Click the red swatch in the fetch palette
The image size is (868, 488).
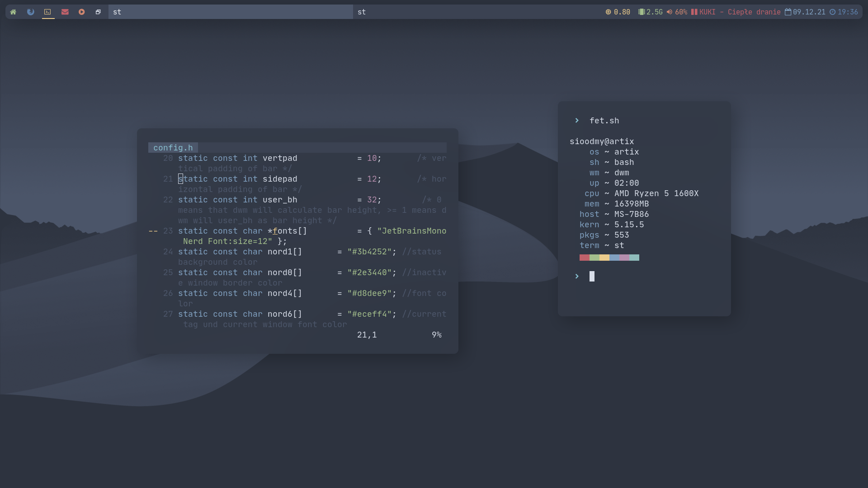584,258
